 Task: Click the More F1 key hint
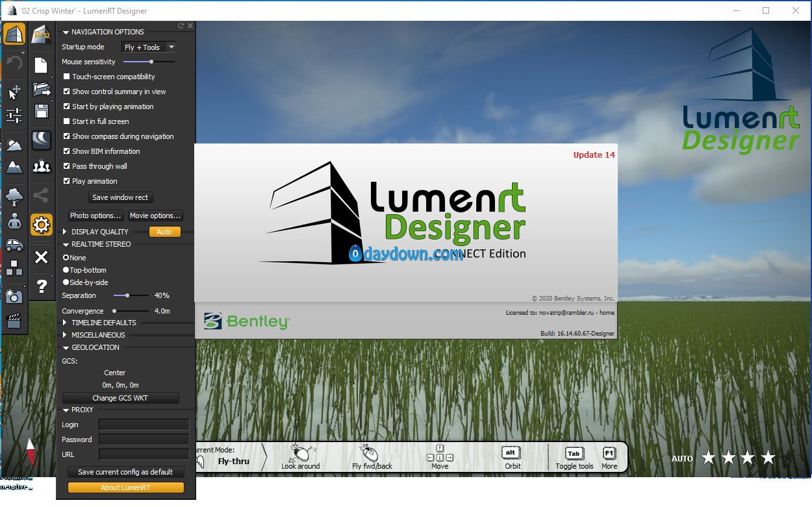pos(609,458)
